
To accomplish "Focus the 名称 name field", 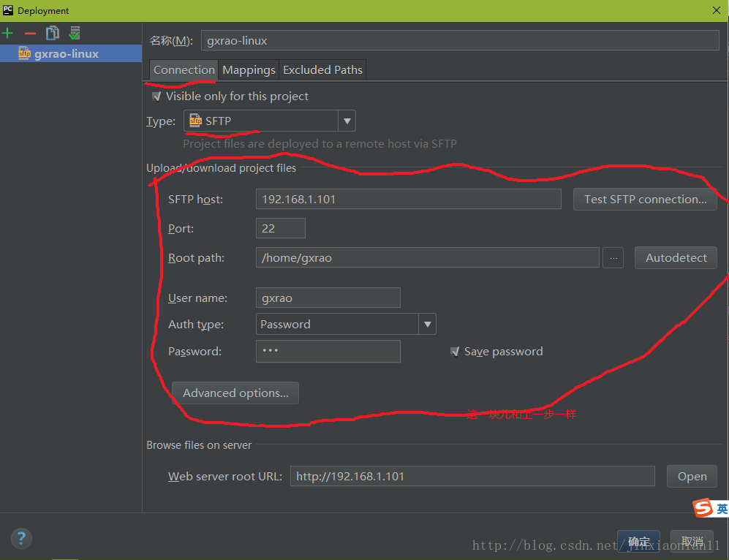I will click(460, 40).
